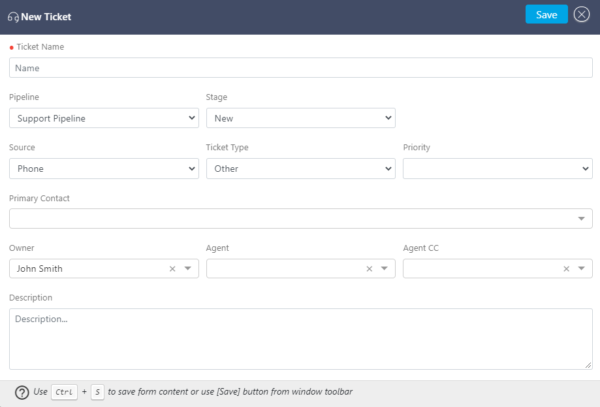
Task: Click into the Ticket Name input field
Action: click(301, 68)
